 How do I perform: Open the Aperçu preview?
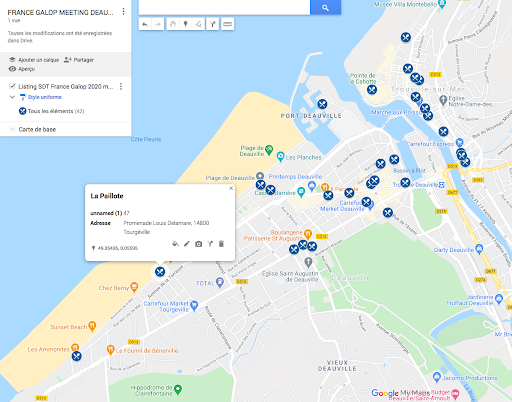(x=22, y=69)
